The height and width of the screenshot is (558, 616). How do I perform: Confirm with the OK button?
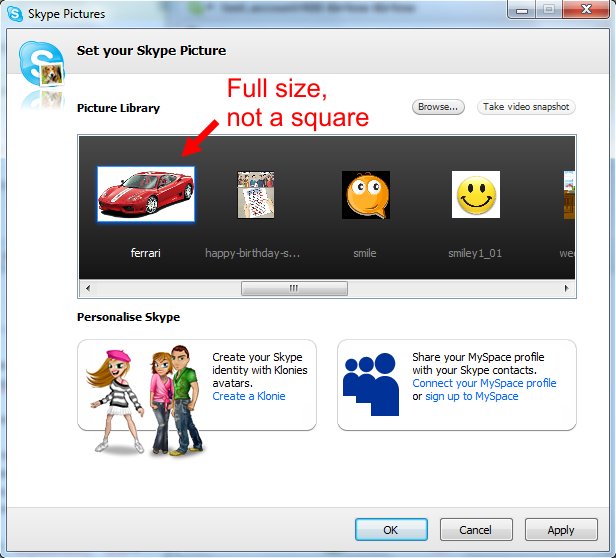click(x=391, y=530)
